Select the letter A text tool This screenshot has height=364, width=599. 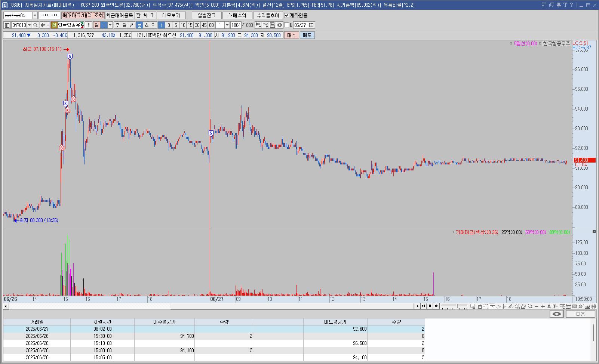(x=549, y=306)
